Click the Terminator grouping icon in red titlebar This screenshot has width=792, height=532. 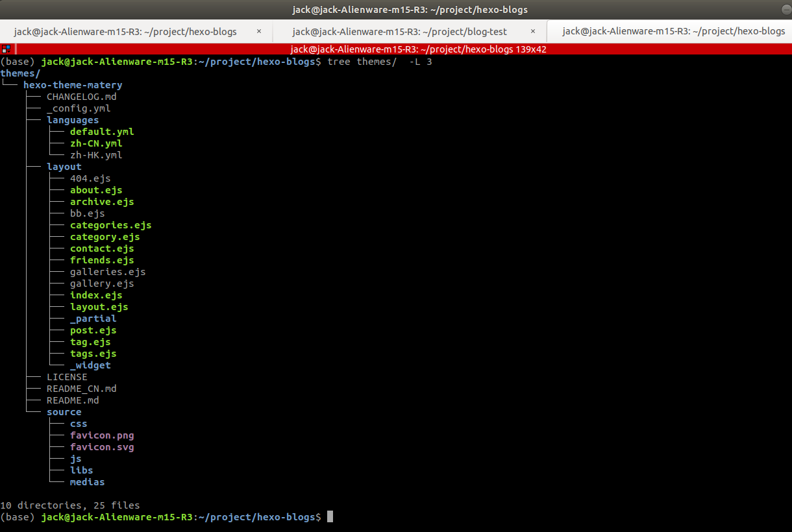6,49
